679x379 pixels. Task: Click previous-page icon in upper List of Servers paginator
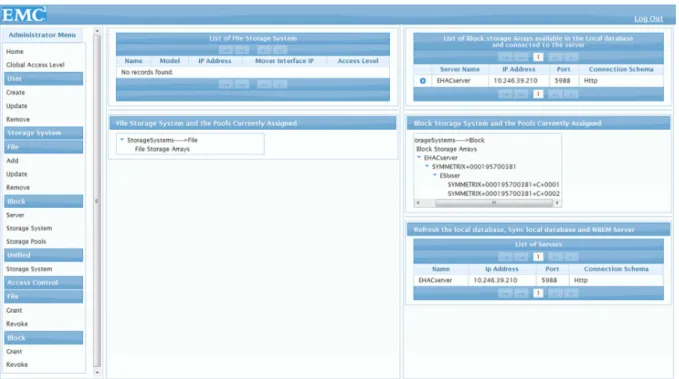(x=521, y=257)
